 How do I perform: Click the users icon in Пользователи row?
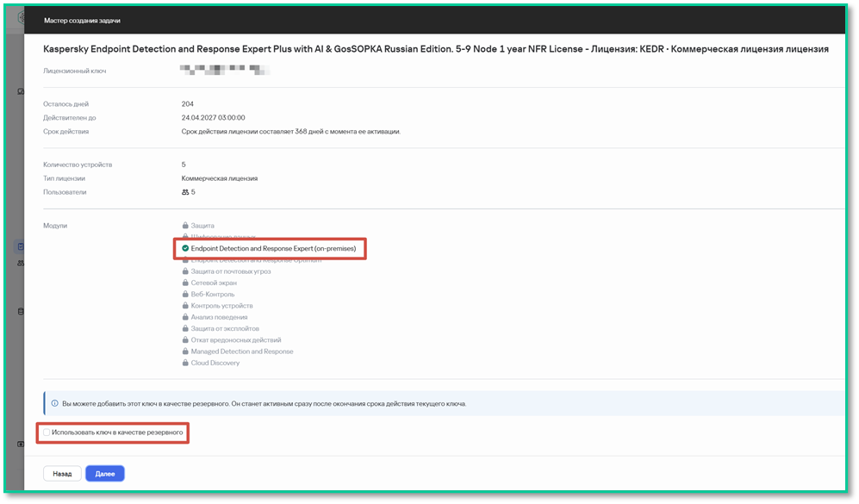pos(185,192)
